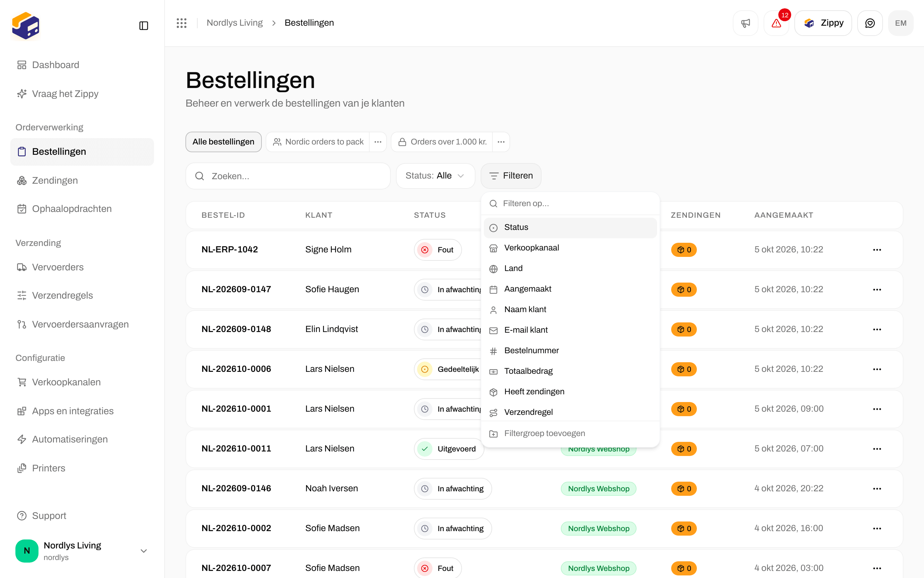Viewport: 924px width, 578px height.
Task: Open row menu for NL-202610-0006
Action: (x=877, y=369)
